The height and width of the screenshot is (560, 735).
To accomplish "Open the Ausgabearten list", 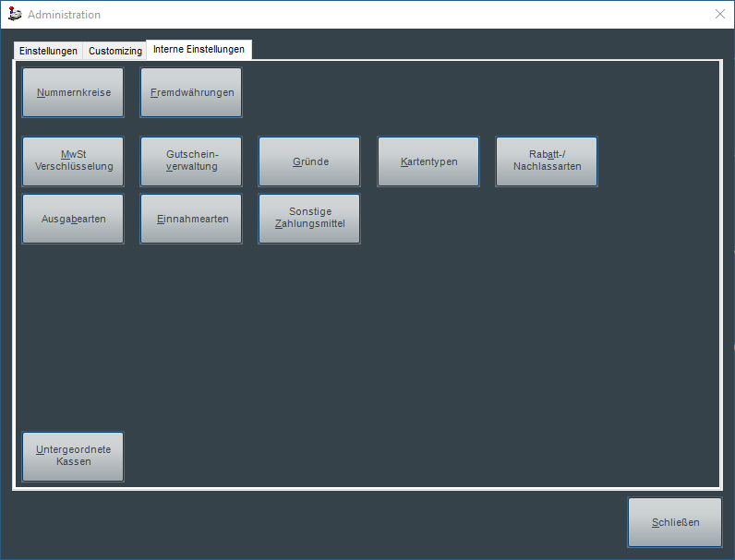I will click(x=73, y=219).
